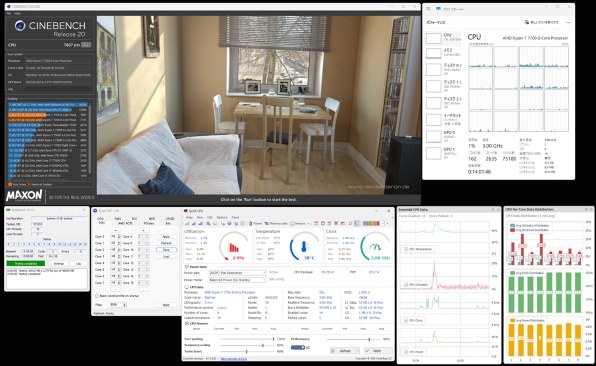Screen dimensions: 596x366
Task: Click the Load button in Ryzen tuner
Action: click(166, 257)
